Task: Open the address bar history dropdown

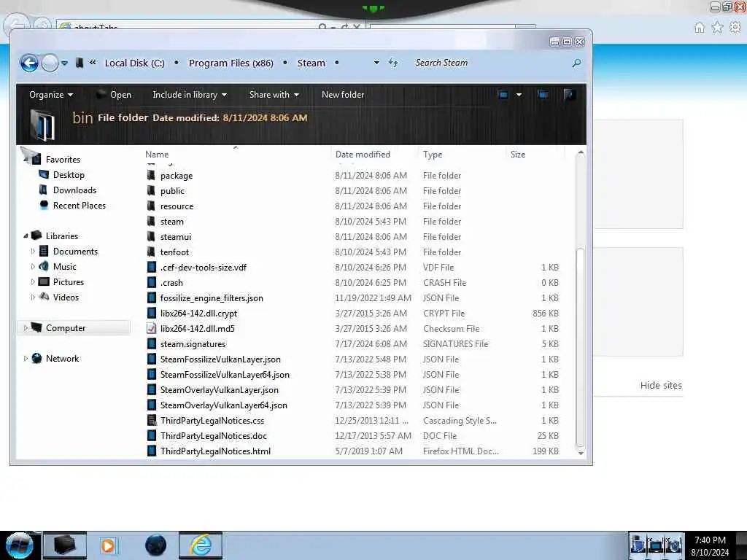Action: (x=376, y=63)
